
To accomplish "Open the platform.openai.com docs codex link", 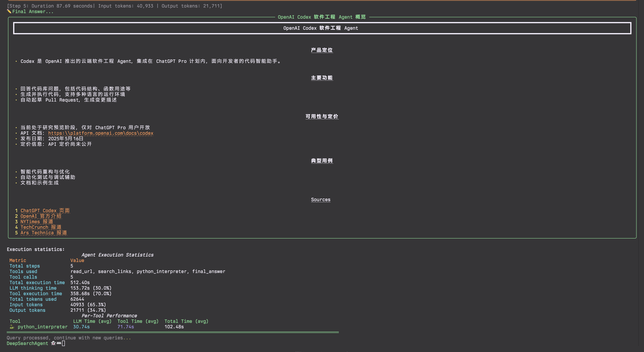I will click(x=101, y=133).
